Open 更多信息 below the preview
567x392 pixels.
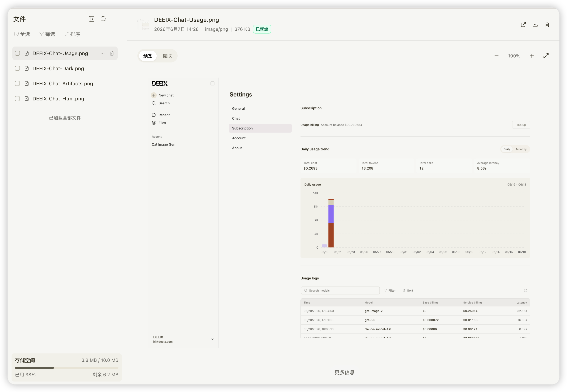(345, 372)
